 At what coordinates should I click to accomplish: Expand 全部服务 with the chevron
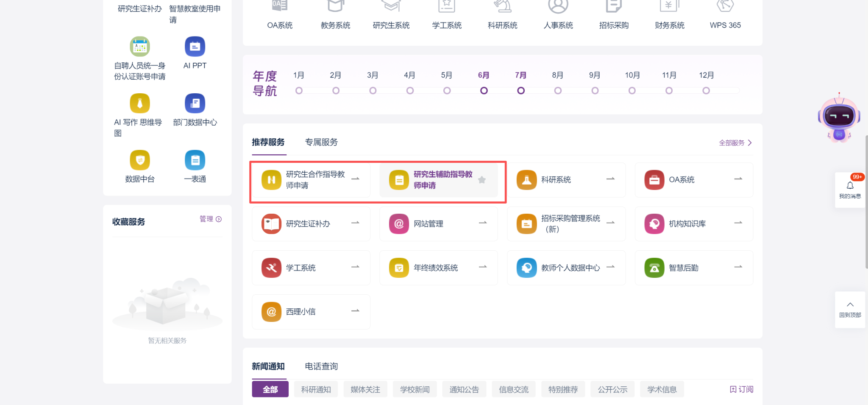coord(749,143)
